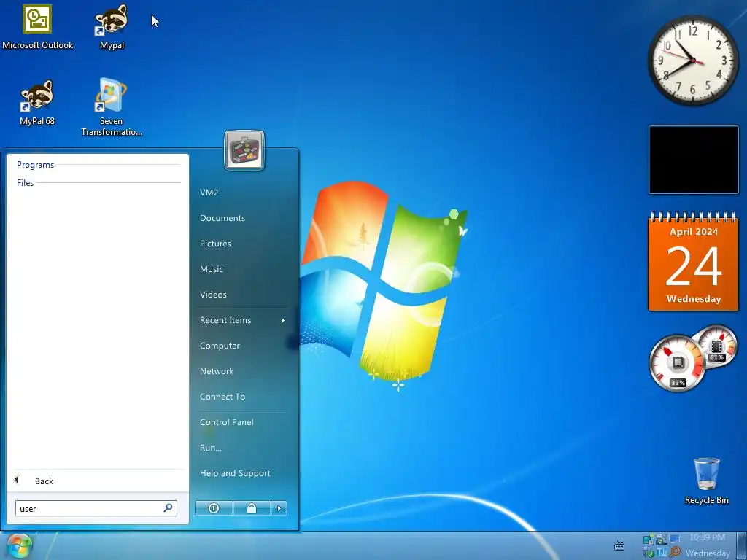Open the Recycle Bin icon
The image size is (747, 560).
pos(706,481)
